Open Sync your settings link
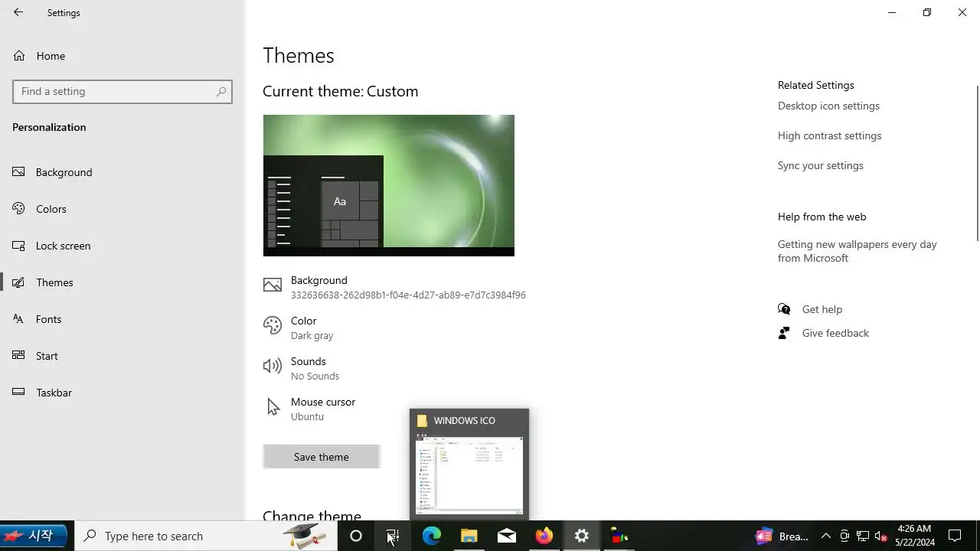Image resolution: width=980 pixels, height=551 pixels. (820, 165)
